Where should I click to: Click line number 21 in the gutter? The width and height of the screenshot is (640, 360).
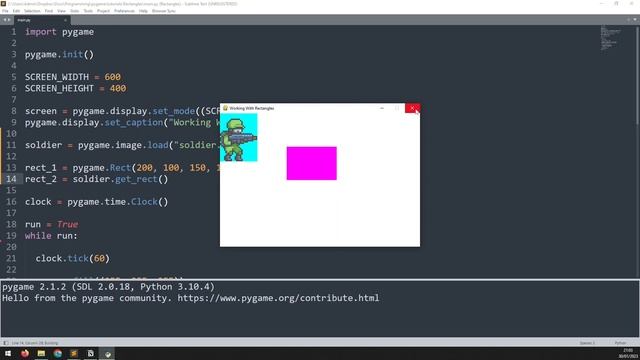click(x=11, y=258)
